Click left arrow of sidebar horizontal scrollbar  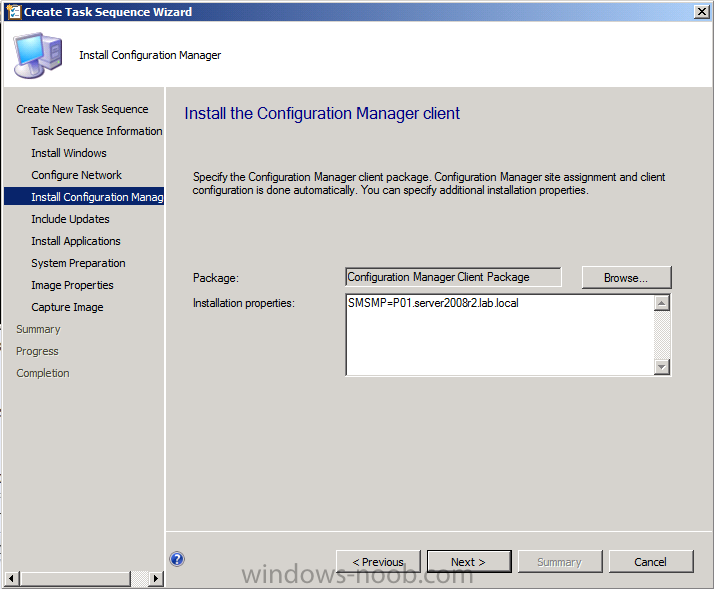coord(11,579)
